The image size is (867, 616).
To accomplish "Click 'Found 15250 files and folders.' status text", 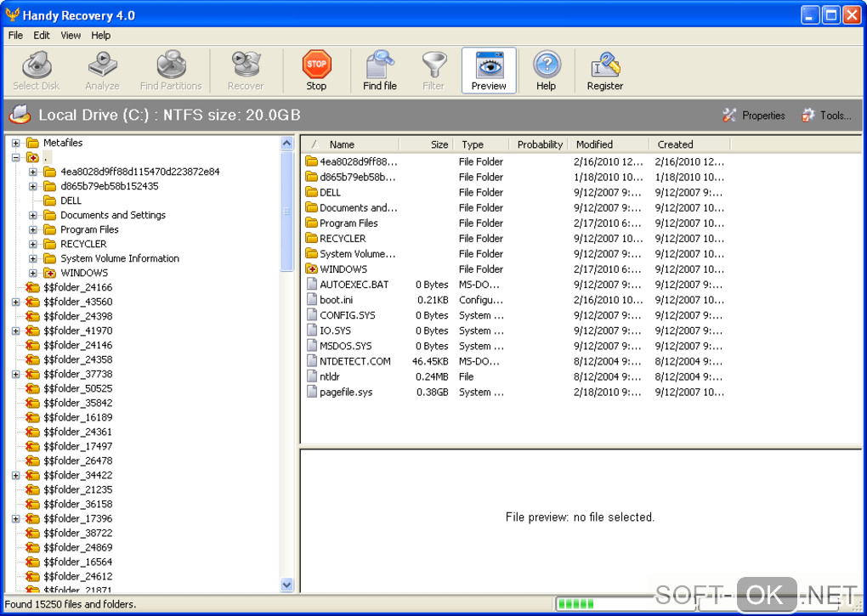I will [x=71, y=604].
